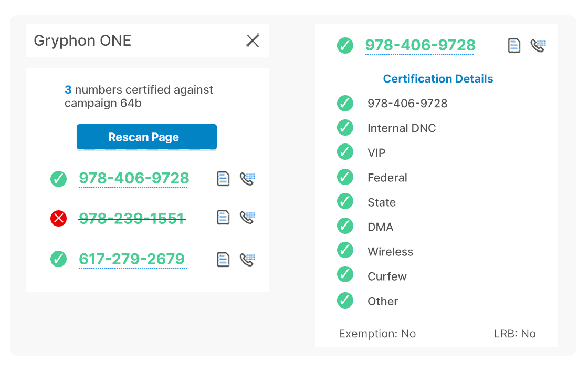Click the Gryphon ONE title text
Screen dimensions: 588x369
point(82,40)
